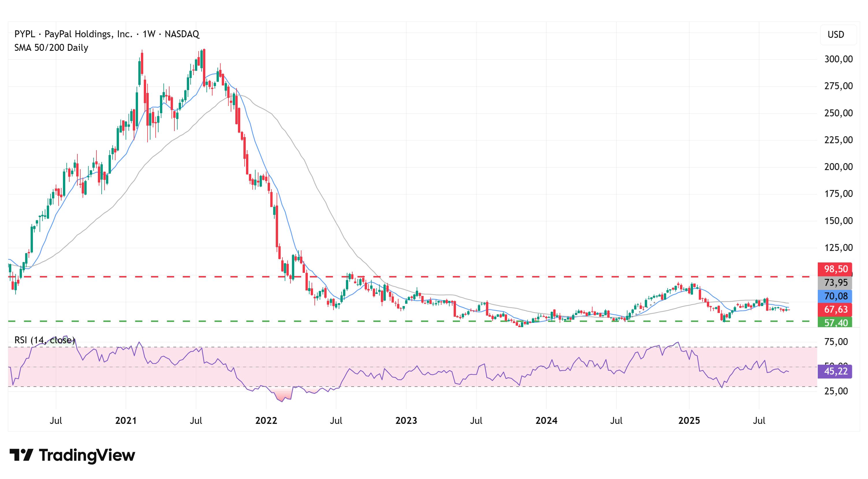Click the 275,00 price axis value

click(838, 86)
